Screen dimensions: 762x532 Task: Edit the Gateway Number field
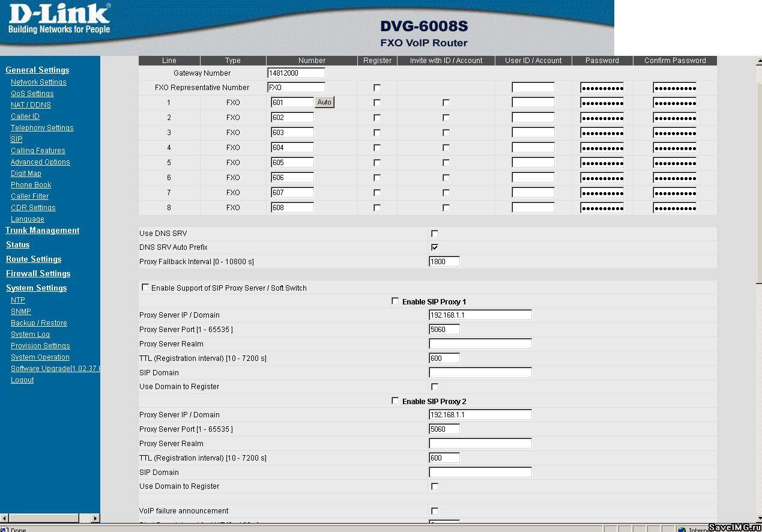click(297, 73)
